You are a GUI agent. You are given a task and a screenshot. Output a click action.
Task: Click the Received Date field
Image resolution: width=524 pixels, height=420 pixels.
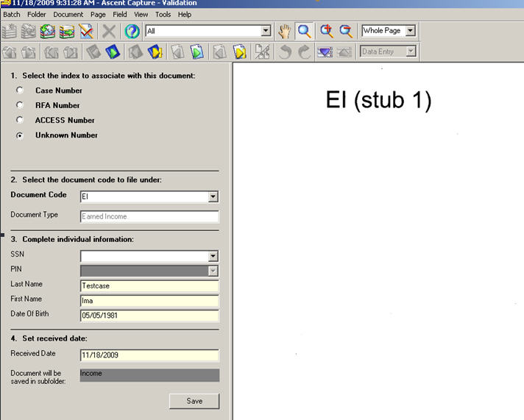149,355
